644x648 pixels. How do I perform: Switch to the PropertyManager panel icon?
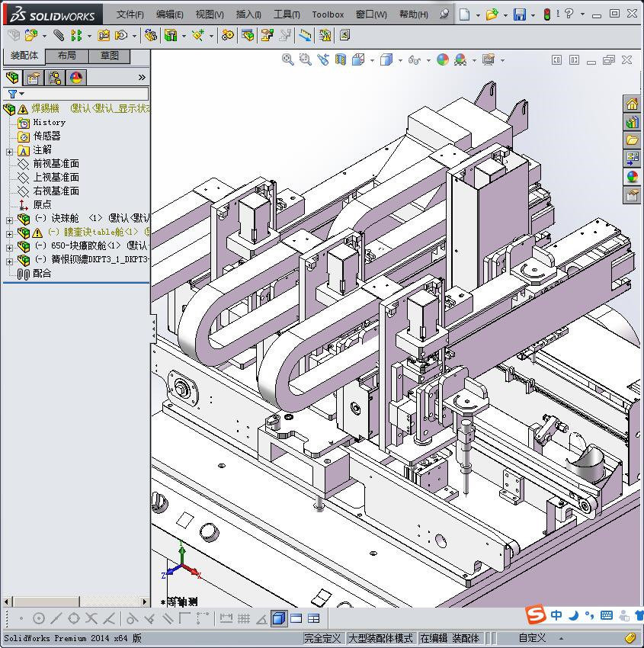point(34,78)
